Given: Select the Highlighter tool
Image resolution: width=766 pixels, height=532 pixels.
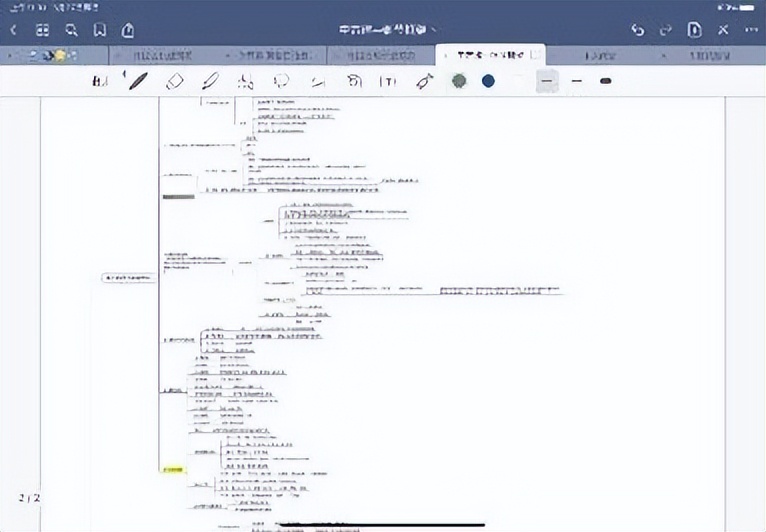Looking at the screenshot, I should point(211,81).
